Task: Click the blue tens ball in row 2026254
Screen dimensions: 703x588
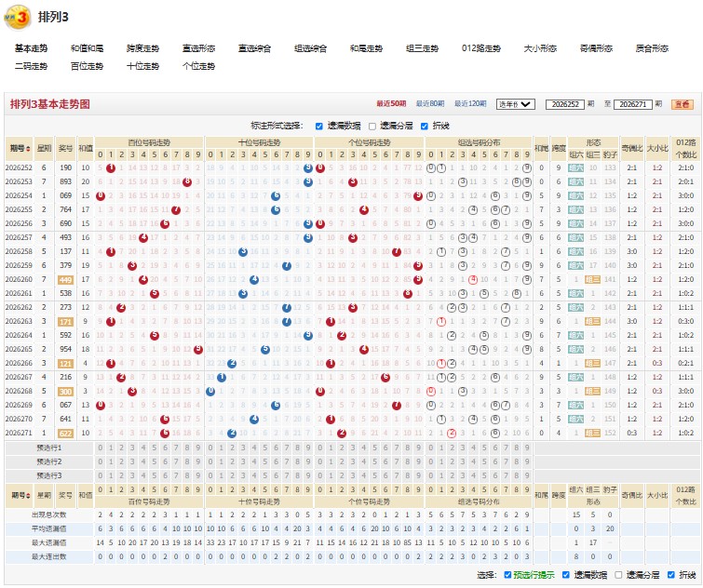Action: 276,195
